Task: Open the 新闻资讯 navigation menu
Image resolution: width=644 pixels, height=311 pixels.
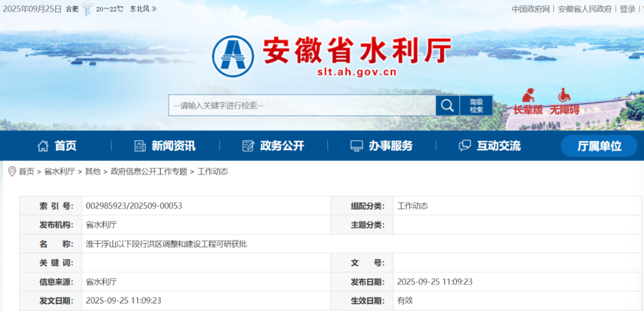Action: point(165,146)
